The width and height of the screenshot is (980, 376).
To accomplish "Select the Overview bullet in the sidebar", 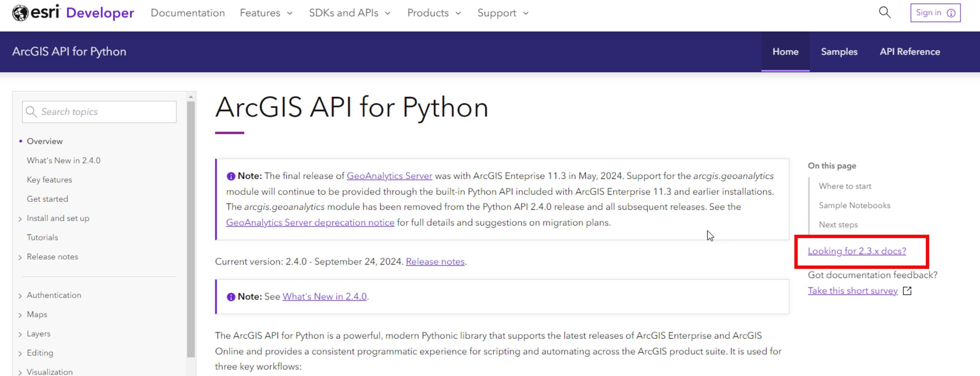I will [21, 141].
